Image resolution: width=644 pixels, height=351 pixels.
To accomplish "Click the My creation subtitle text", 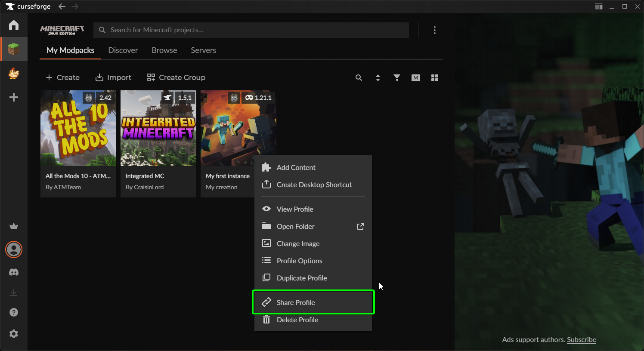I will click(x=222, y=187).
